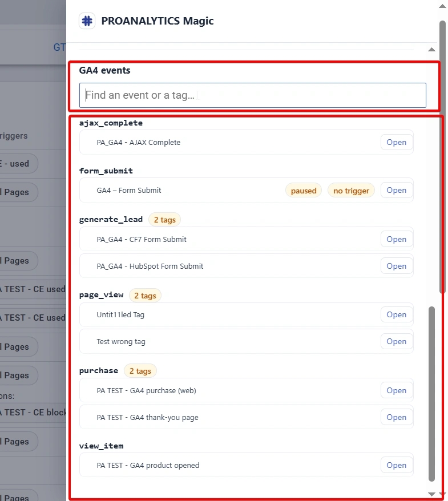Click the PROANALYTICS Magic panel title
Viewport: 448px width, 501px height.
(x=158, y=21)
